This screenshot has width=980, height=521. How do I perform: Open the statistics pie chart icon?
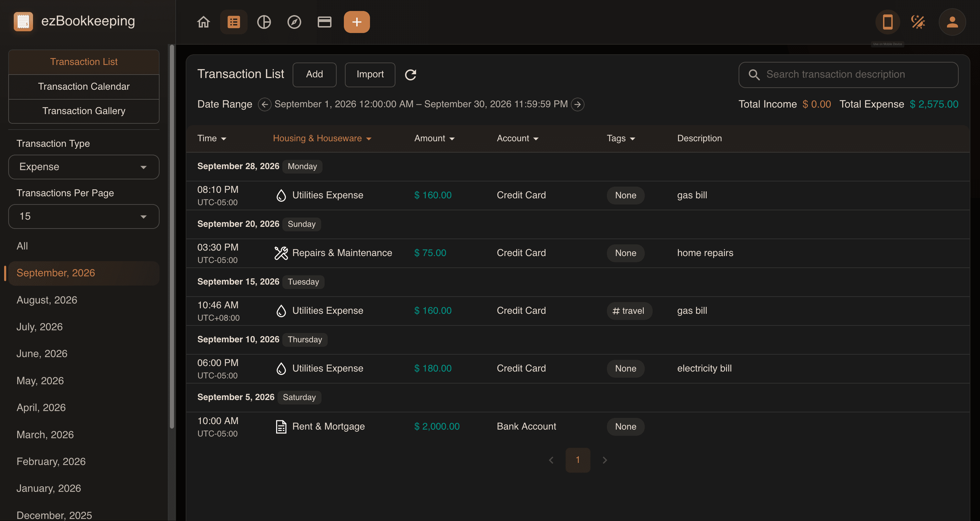click(264, 22)
